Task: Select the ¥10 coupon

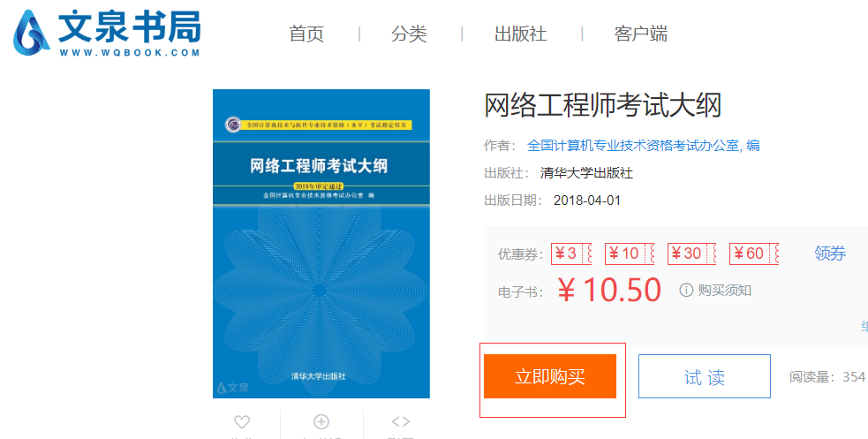Action: [x=630, y=254]
